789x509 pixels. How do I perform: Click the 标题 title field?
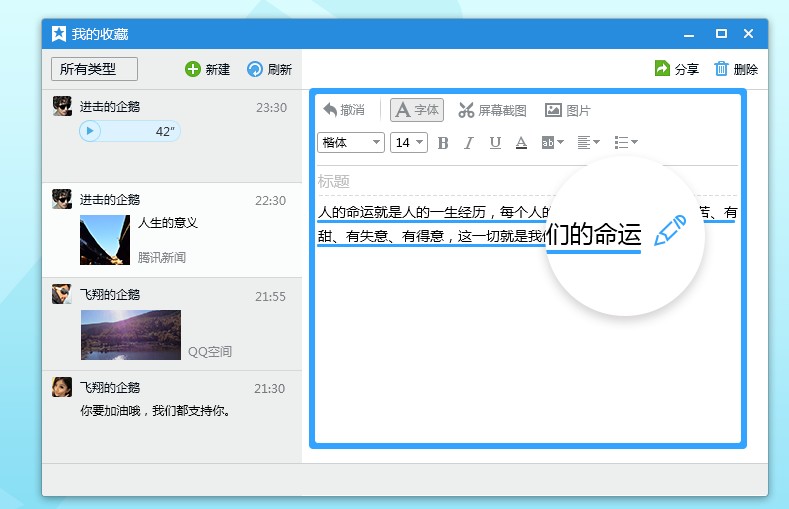527,181
